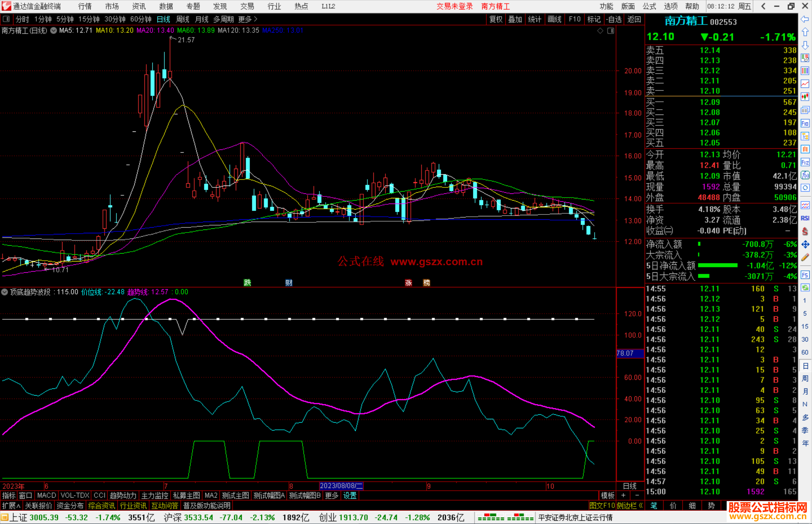Click the 复权 button

[x=496, y=19]
